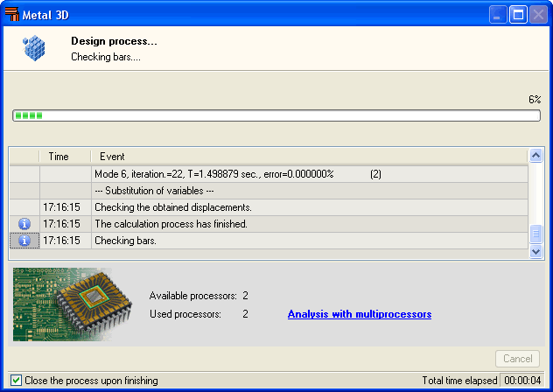Click the 'Event' column header
553x392 pixels.
pyautogui.click(x=309, y=157)
